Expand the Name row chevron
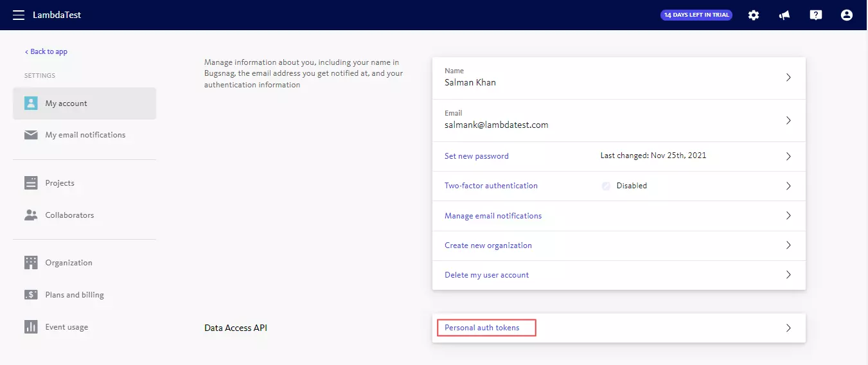The image size is (868, 365). point(788,78)
